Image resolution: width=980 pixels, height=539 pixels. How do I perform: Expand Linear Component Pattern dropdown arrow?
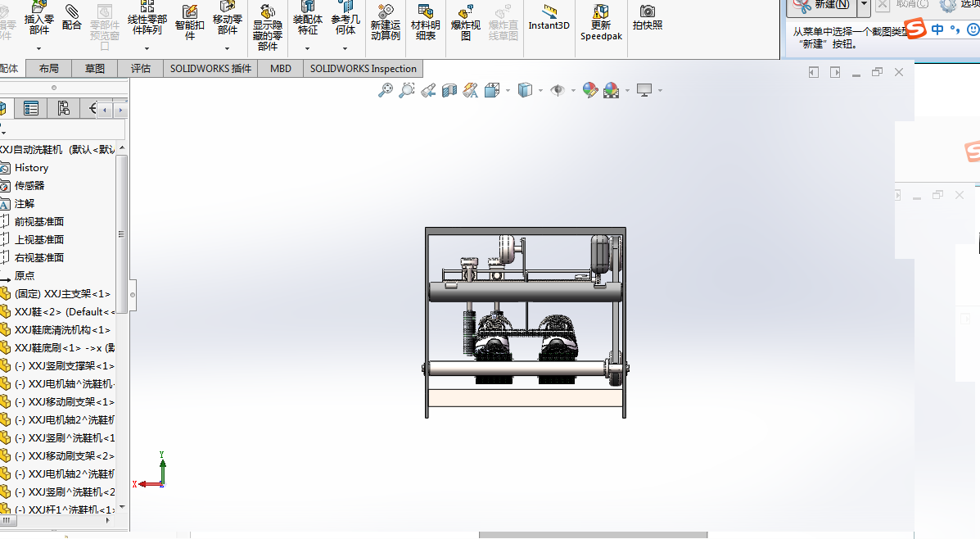tap(147, 48)
